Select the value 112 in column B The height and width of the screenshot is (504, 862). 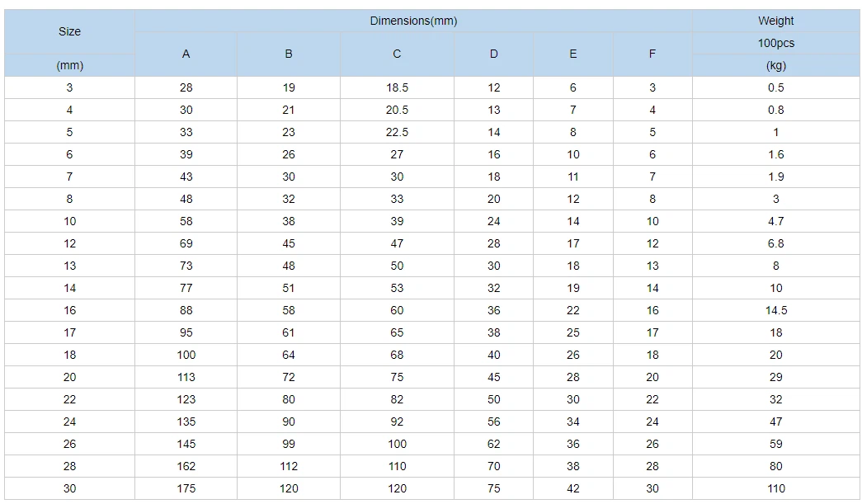tap(289, 466)
